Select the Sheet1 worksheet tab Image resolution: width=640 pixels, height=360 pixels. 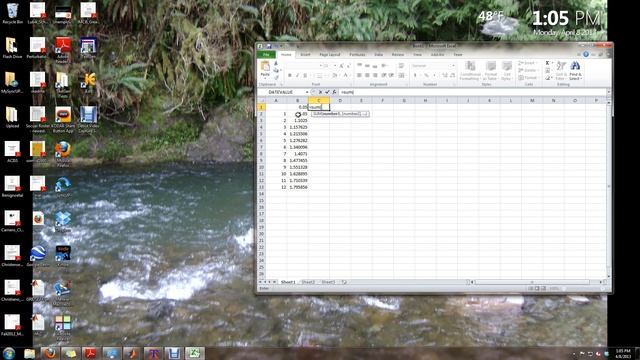click(288, 282)
